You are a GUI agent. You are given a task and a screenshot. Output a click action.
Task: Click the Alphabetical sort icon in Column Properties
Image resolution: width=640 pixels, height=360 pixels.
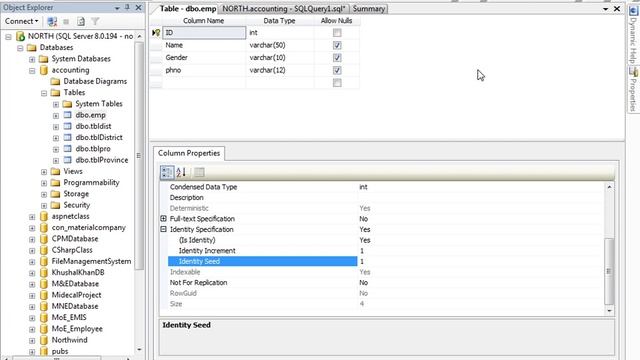(181, 172)
